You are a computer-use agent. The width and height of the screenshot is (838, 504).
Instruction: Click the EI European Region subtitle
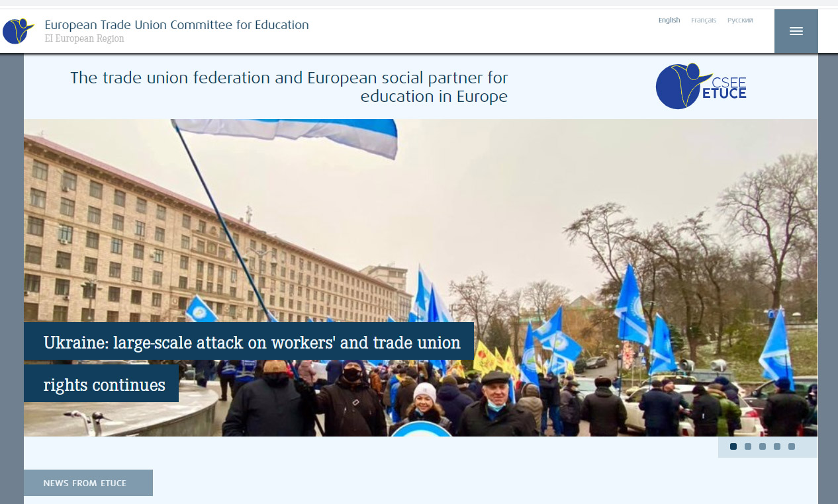click(84, 38)
